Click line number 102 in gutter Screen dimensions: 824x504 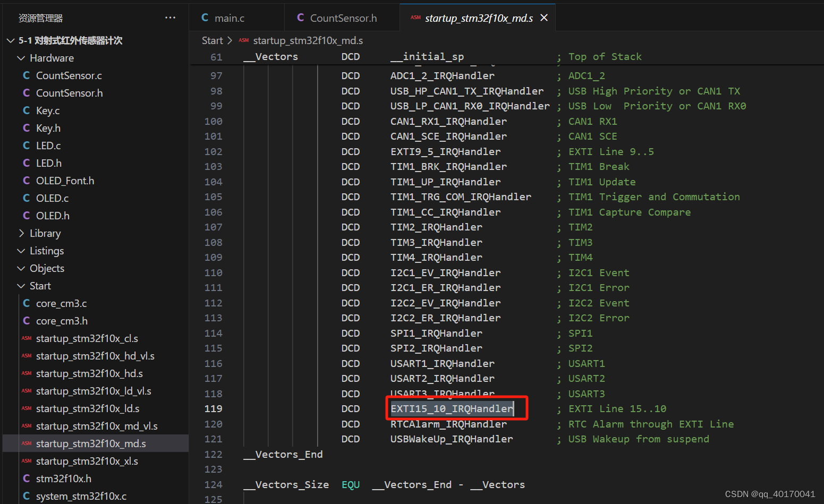tap(214, 151)
